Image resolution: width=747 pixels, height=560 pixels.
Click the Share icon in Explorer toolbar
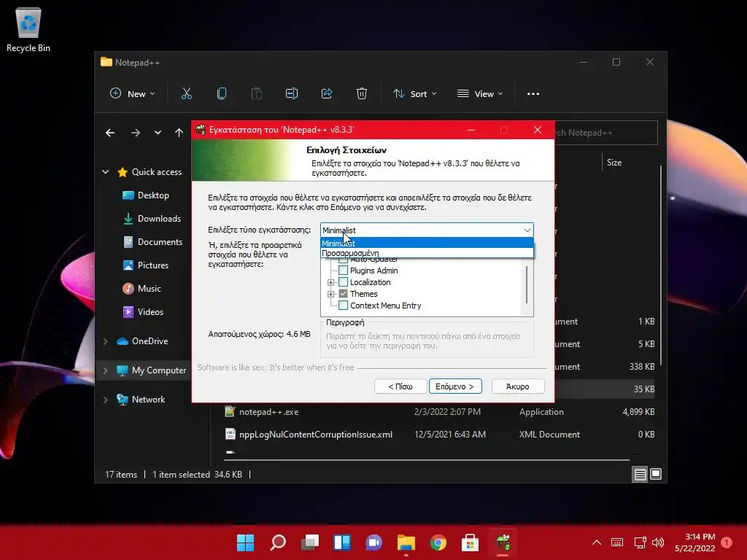(327, 94)
